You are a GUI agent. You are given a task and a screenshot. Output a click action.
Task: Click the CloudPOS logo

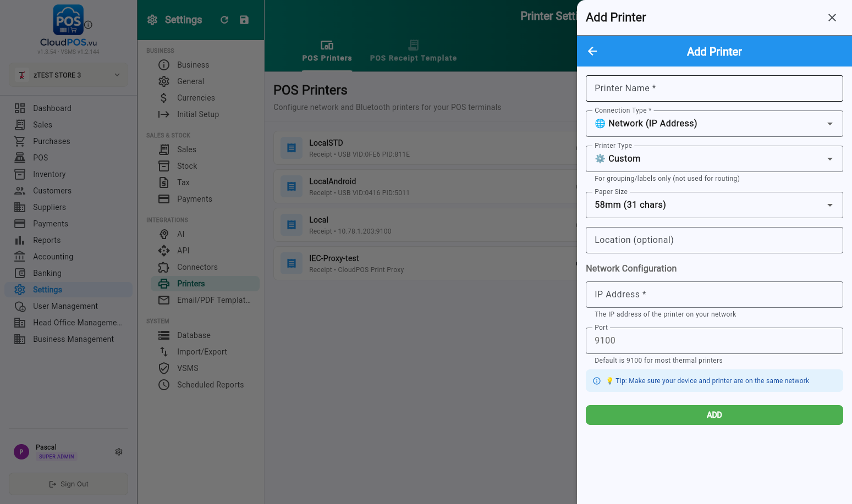tap(68, 26)
